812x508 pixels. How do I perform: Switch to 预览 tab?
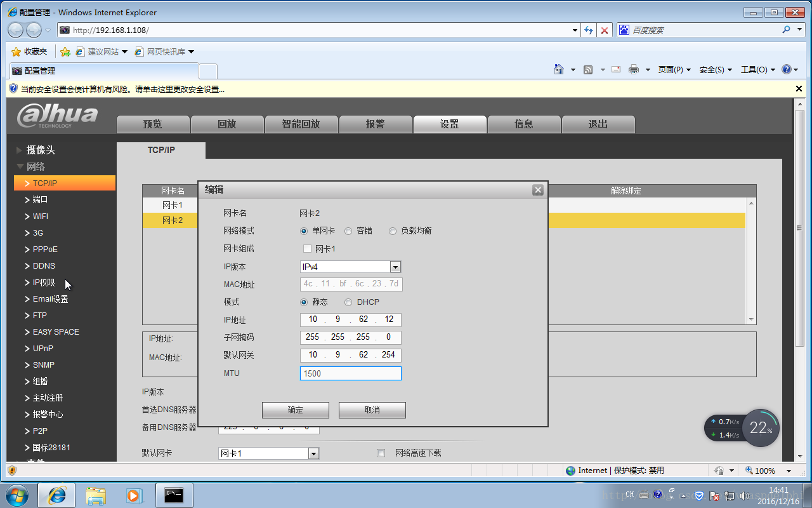153,124
